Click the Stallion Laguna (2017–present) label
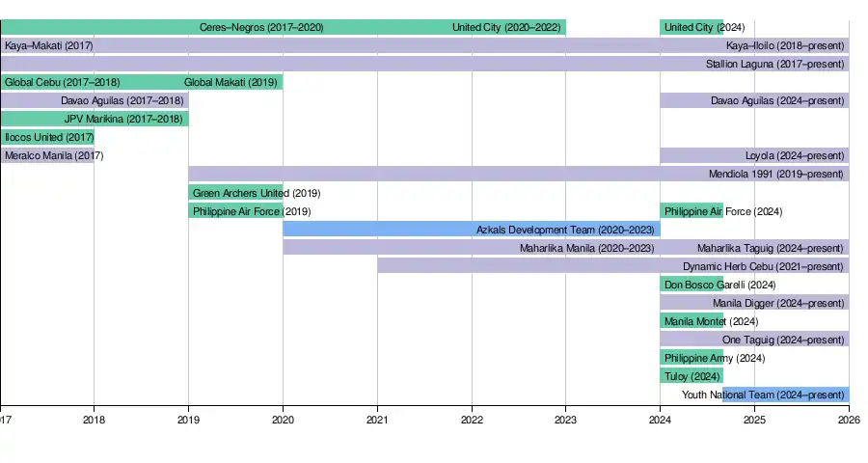This screenshot has height=463, width=868. click(x=774, y=65)
